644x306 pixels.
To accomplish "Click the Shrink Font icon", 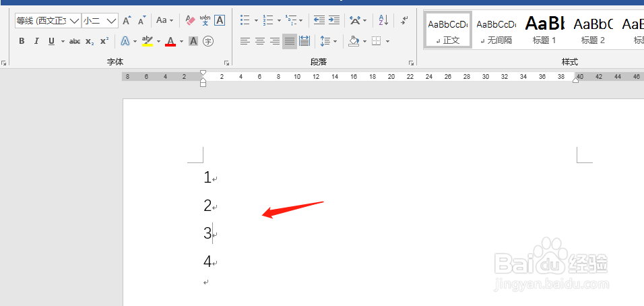I will click(x=141, y=20).
